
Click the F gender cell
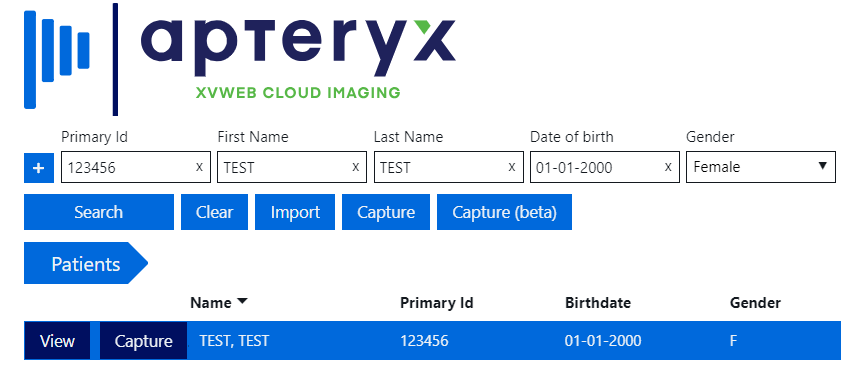coord(733,340)
